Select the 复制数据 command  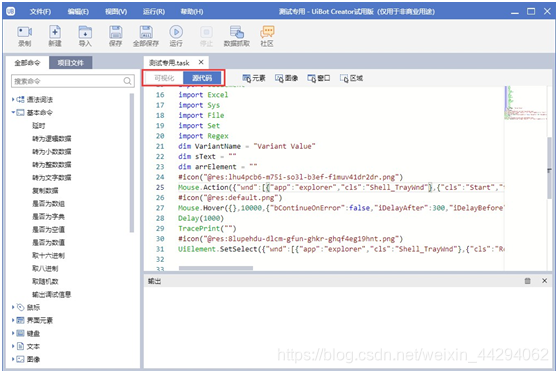click(45, 190)
